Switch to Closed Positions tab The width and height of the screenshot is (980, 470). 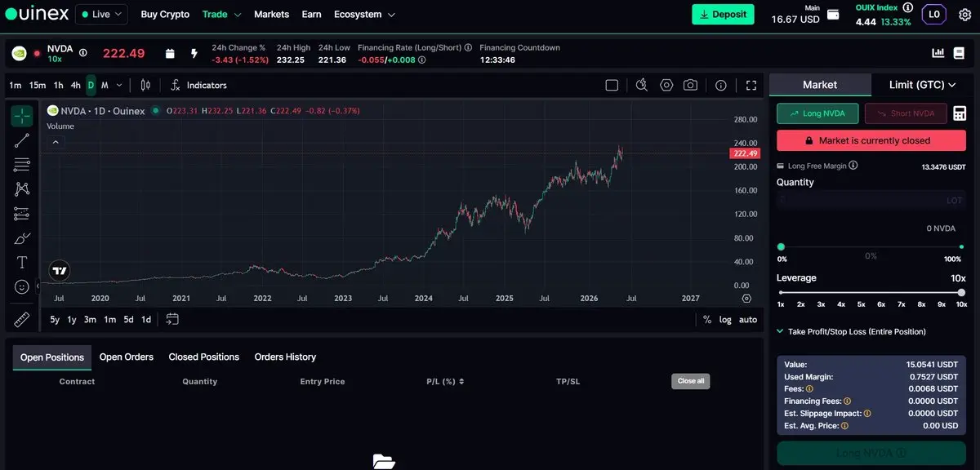pos(203,357)
